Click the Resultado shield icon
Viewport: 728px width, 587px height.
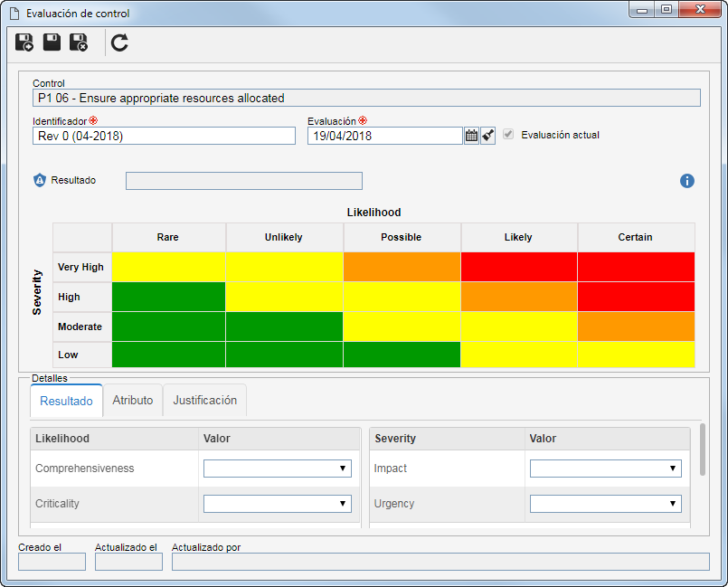coord(40,180)
